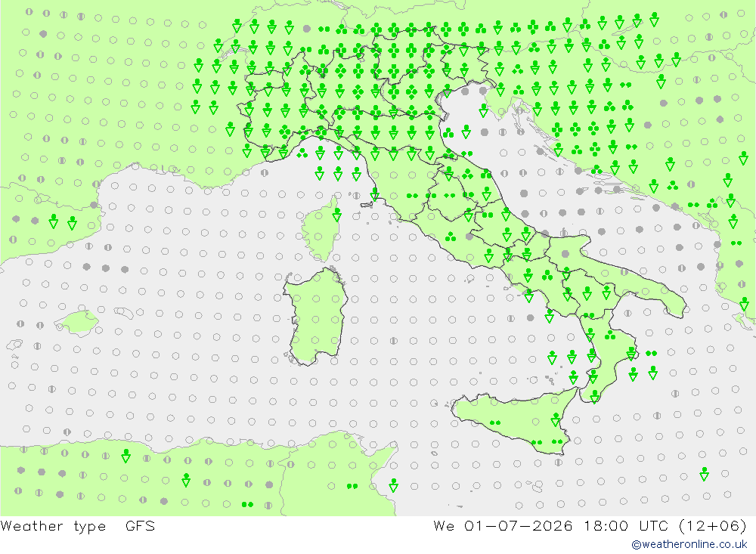The height and width of the screenshot is (554, 756).
Task: Click the 'Weather type GFS' caption
Action: [78, 525]
